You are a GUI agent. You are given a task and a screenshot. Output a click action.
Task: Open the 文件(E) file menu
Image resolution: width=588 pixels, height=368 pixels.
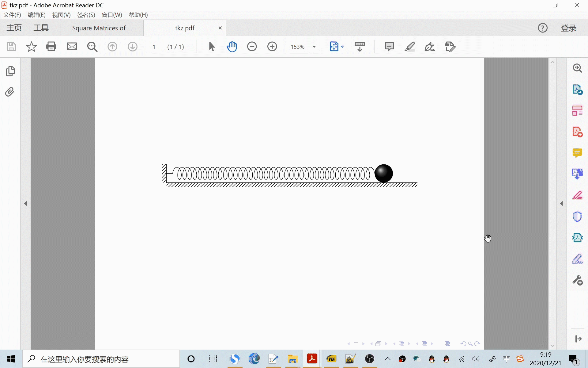pos(12,15)
